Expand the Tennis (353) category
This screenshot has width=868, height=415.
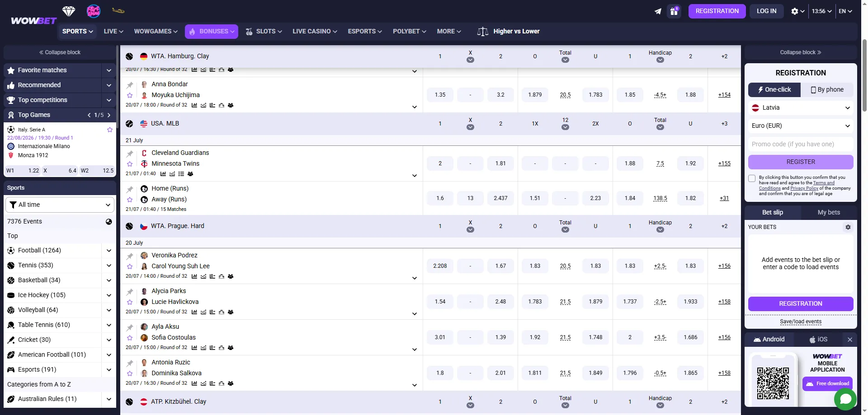(x=109, y=266)
